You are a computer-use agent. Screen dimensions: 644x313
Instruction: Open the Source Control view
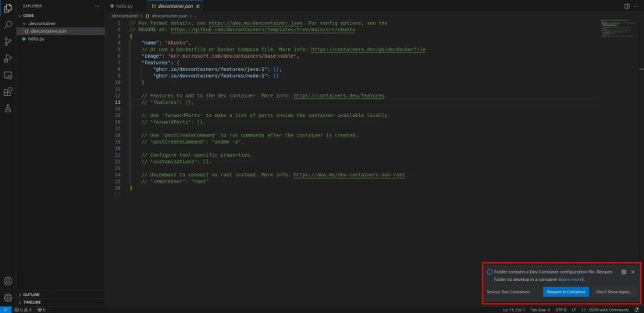pyautogui.click(x=8, y=41)
